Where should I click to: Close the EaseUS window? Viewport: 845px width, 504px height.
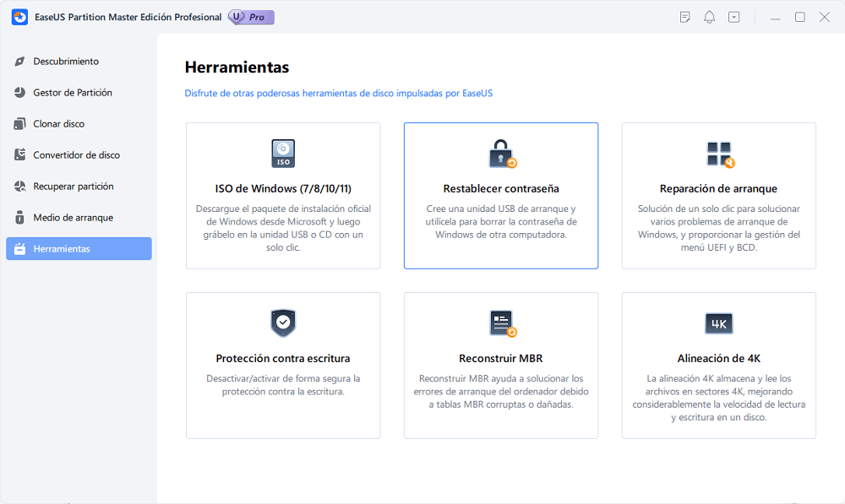pos(825,17)
